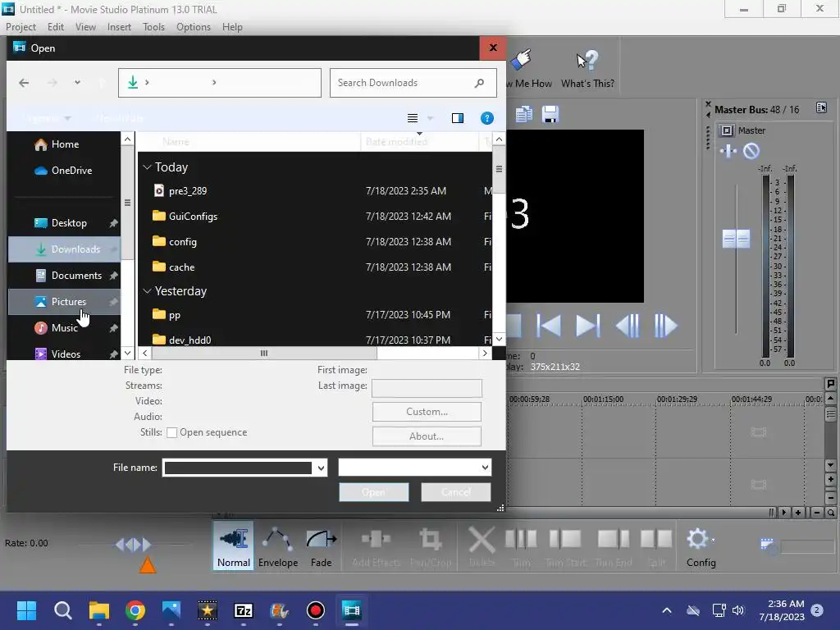Open Chrome from the taskbar
The width and height of the screenshot is (840, 630).
point(135,610)
